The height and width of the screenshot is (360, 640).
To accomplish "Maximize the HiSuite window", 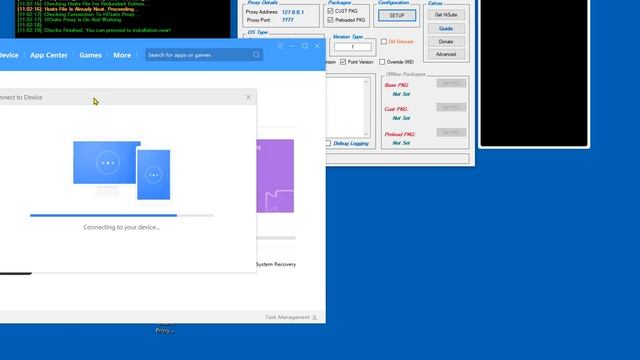I will [x=305, y=46].
